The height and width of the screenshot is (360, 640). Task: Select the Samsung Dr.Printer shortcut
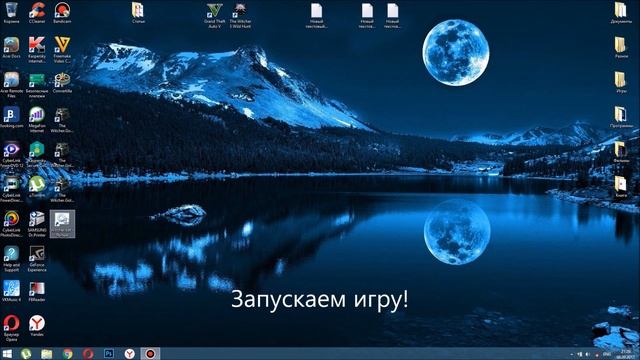click(x=37, y=224)
